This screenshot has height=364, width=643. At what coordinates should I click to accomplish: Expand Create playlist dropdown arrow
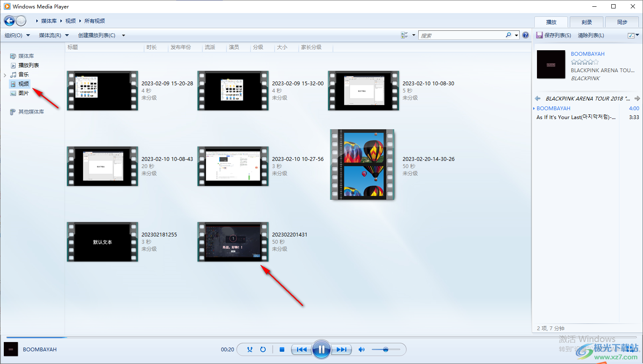[123, 35]
